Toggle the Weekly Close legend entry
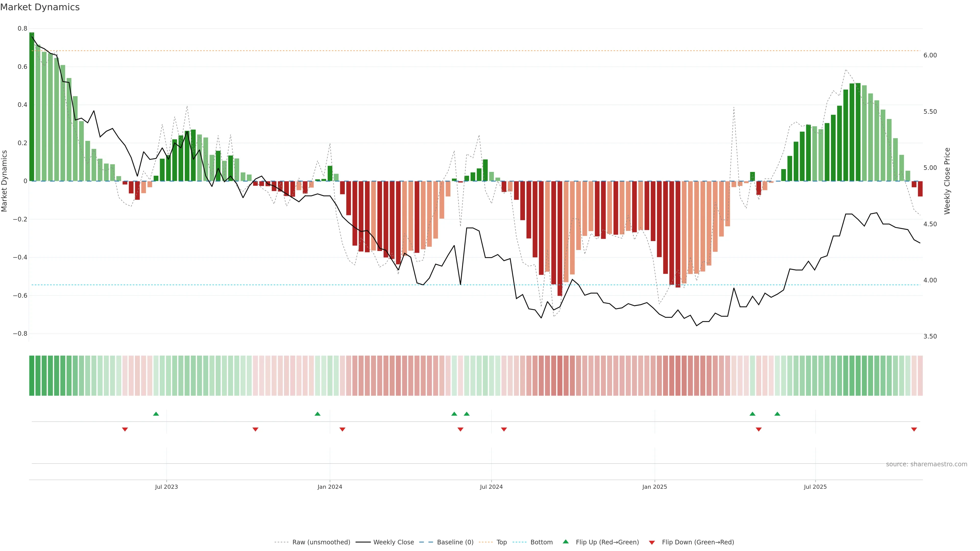 click(x=393, y=542)
